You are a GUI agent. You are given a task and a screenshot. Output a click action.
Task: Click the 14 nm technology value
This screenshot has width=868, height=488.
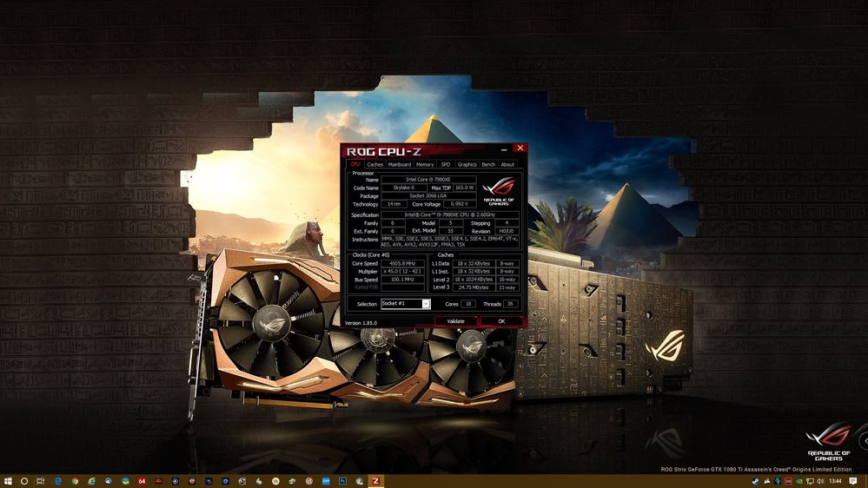[x=394, y=204]
